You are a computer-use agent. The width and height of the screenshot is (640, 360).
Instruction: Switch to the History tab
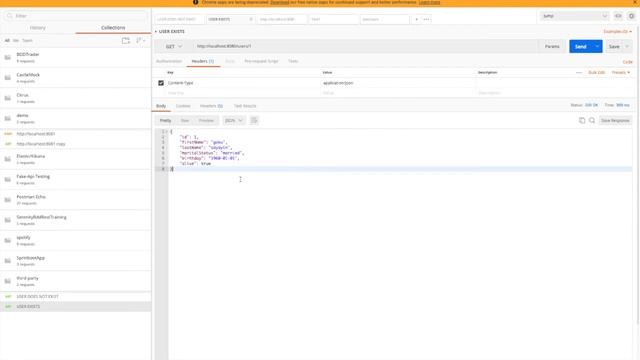(38, 28)
